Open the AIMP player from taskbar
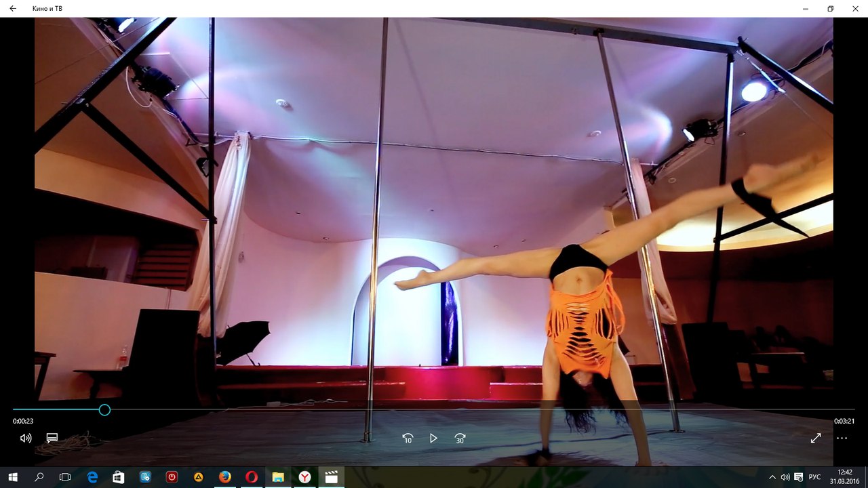 point(199,477)
